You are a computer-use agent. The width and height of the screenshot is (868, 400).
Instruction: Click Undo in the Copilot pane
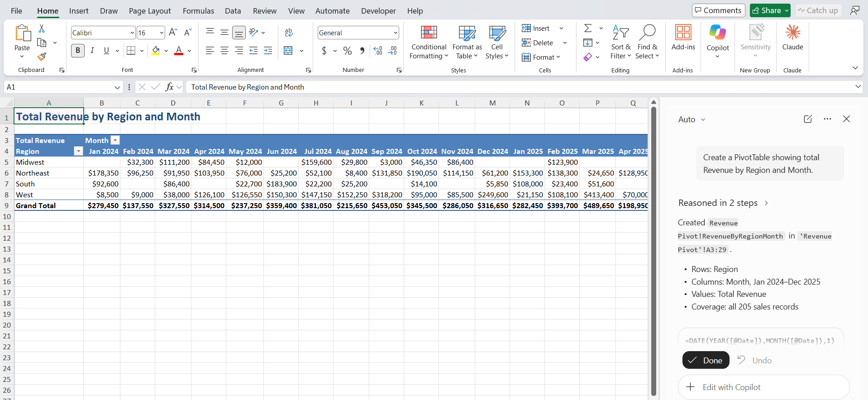754,360
